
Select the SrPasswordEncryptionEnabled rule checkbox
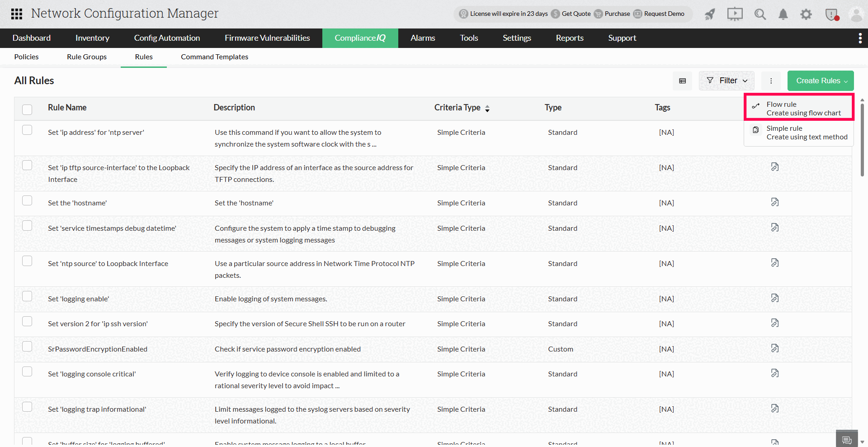point(27,347)
